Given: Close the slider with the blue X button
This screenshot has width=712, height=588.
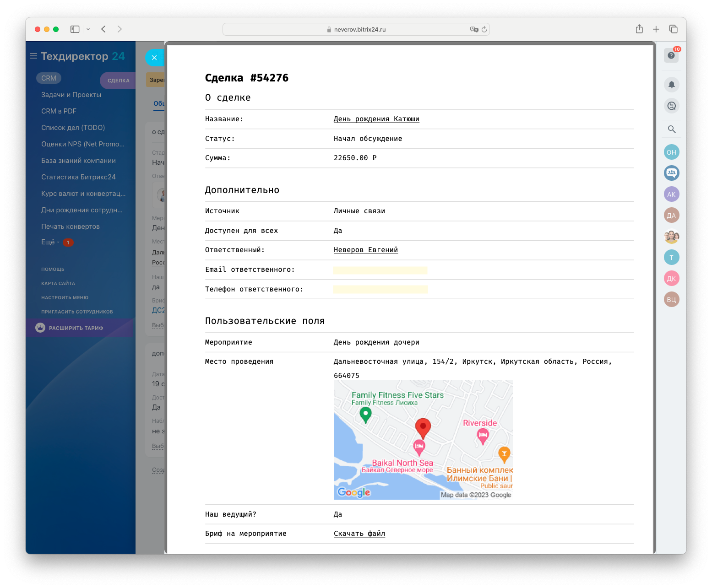Looking at the screenshot, I should click(154, 58).
